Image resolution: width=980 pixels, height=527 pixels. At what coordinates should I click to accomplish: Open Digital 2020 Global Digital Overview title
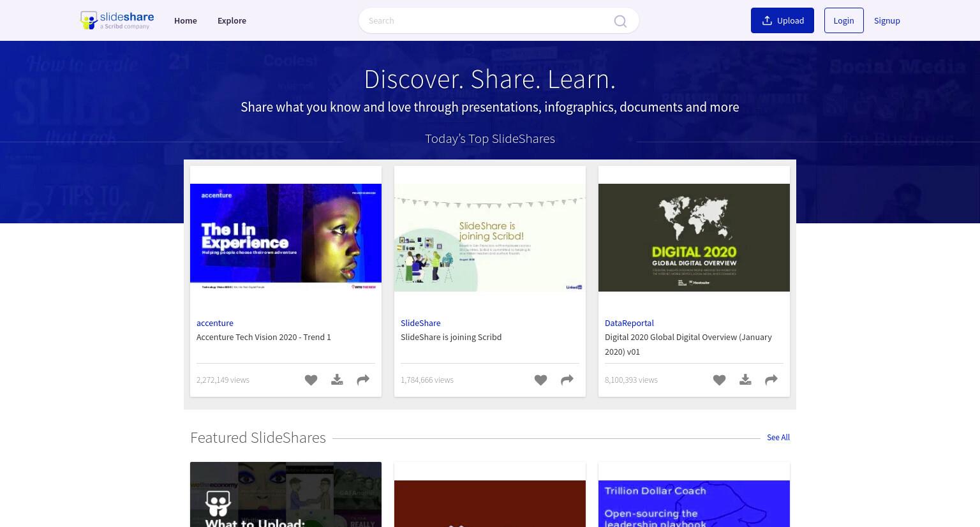coord(688,344)
